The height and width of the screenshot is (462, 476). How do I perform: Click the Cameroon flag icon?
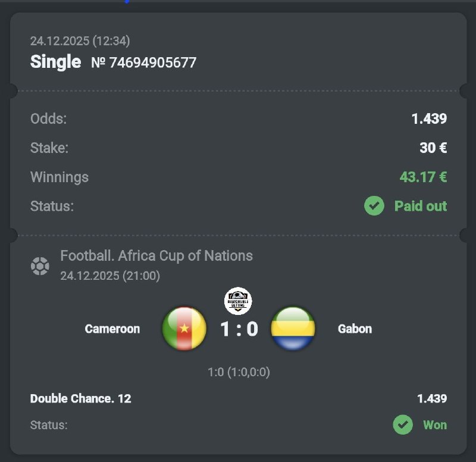[184, 329]
